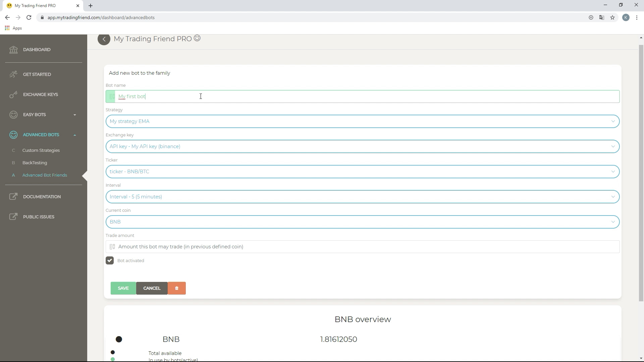Click the Exchange Keys key icon
The image size is (644, 362).
click(13, 95)
